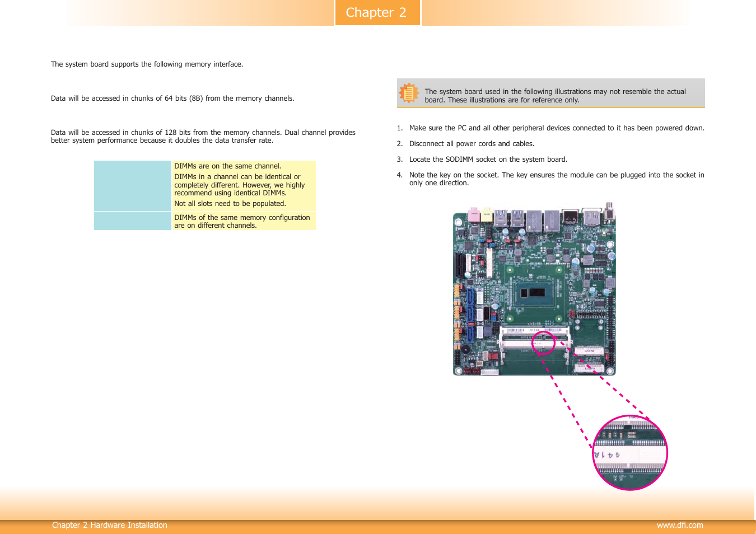756x534 pixels.
Task: Click the upper blue table header cell
Action: [x=133, y=186]
